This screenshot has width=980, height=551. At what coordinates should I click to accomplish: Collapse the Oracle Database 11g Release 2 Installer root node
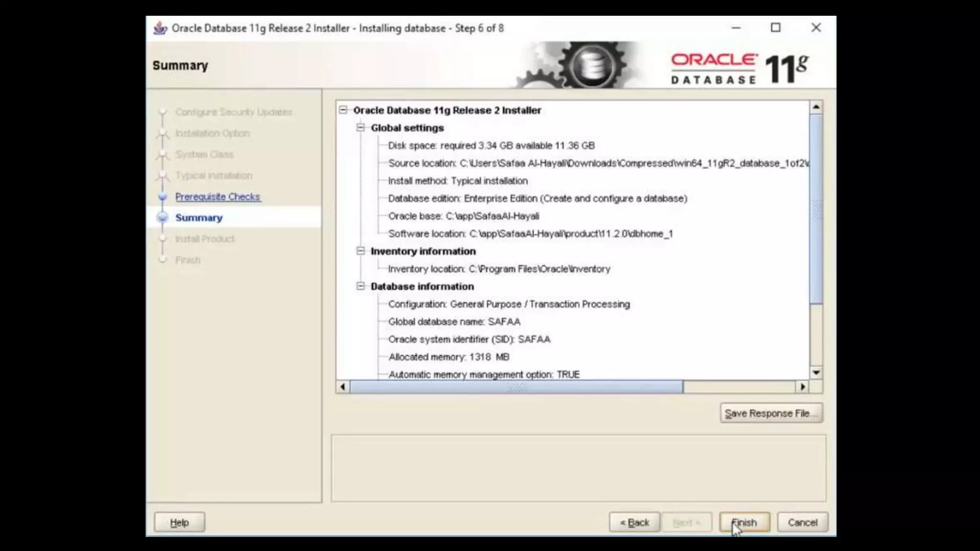343,110
